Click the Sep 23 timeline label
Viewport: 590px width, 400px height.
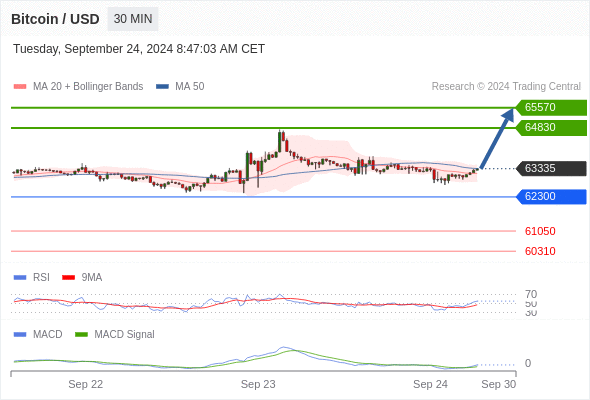tap(258, 384)
